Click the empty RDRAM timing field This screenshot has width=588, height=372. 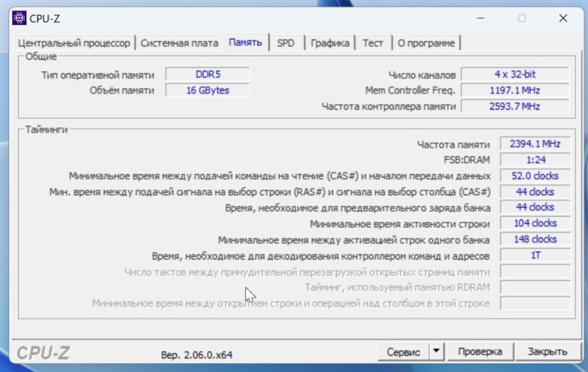pyautogui.click(x=535, y=288)
